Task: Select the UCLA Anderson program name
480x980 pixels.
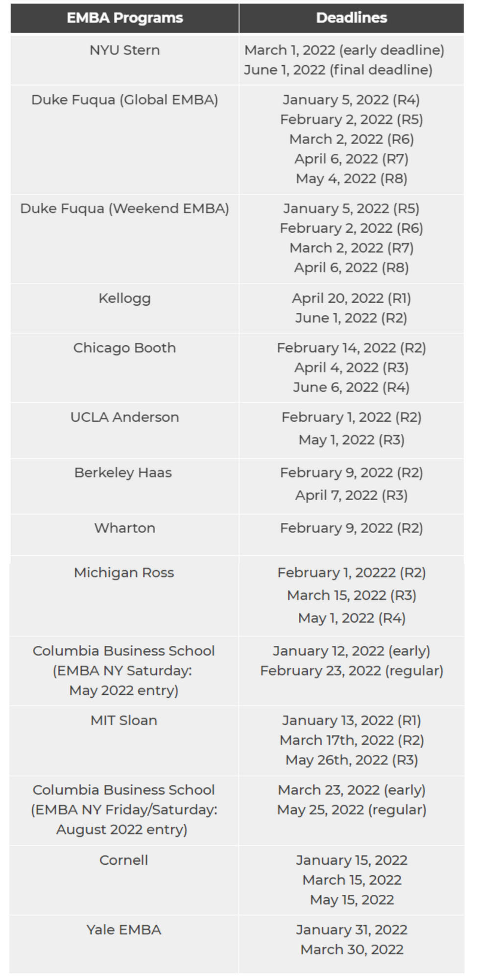Action: (x=124, y=417)
